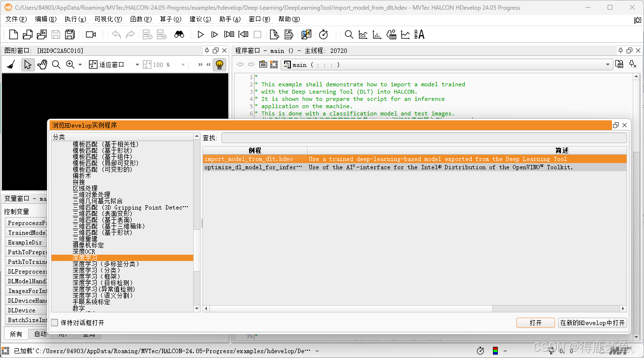Select 摄像机标定 category
The height and width of the screenshot is (358, 644).
pos(88,245)
